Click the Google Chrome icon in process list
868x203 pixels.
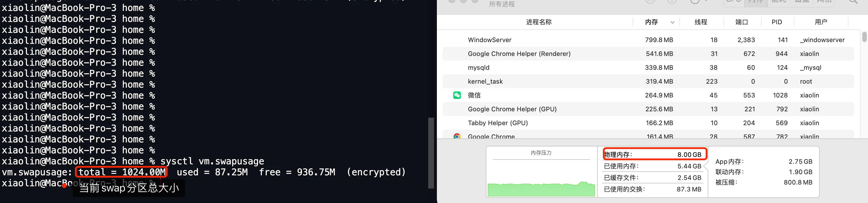[x=457, y=136]
